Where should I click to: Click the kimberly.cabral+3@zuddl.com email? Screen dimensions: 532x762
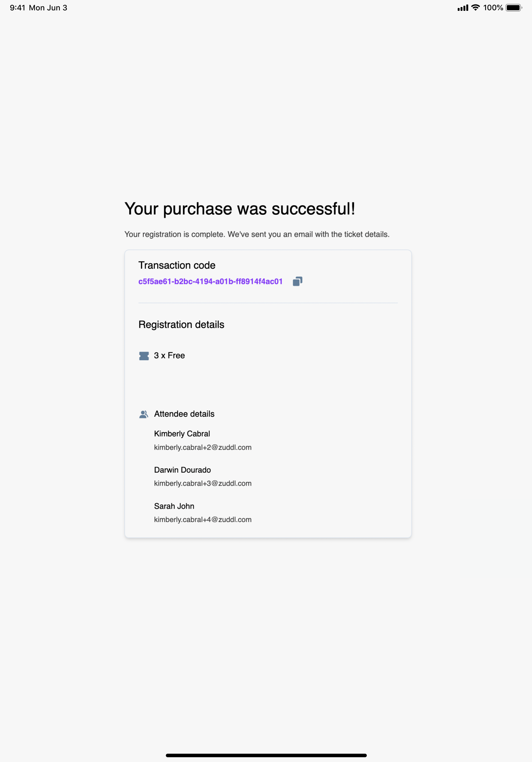203,483
